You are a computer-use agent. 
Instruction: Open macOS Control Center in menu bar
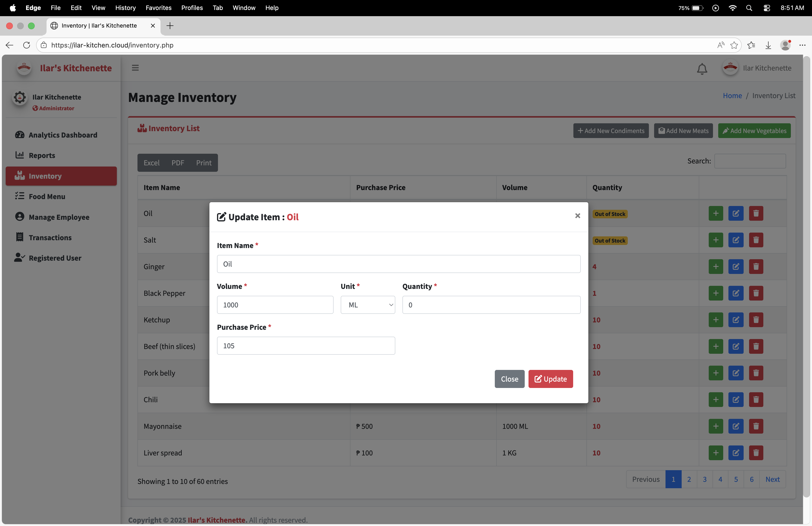[x=767, y=8]
